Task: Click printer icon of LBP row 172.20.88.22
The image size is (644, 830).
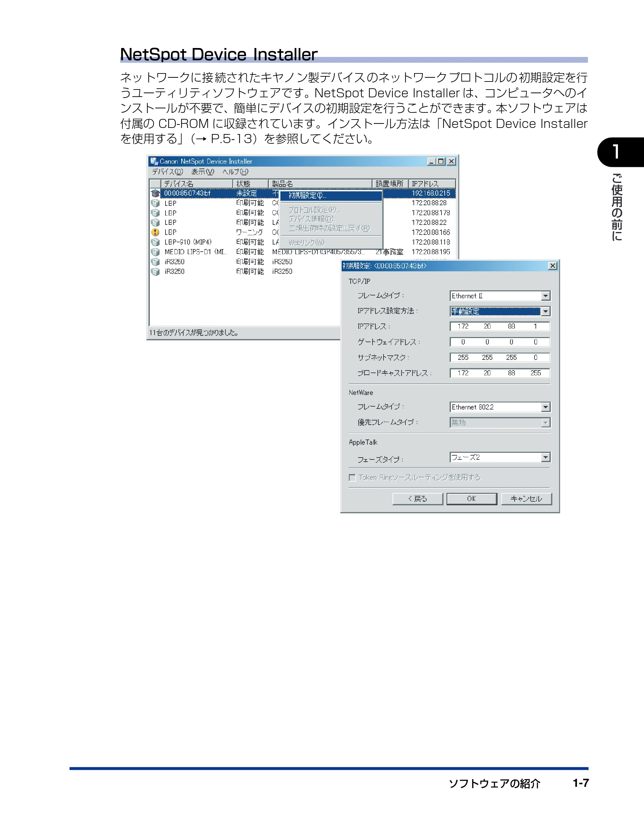Action: tap(155, 223)
